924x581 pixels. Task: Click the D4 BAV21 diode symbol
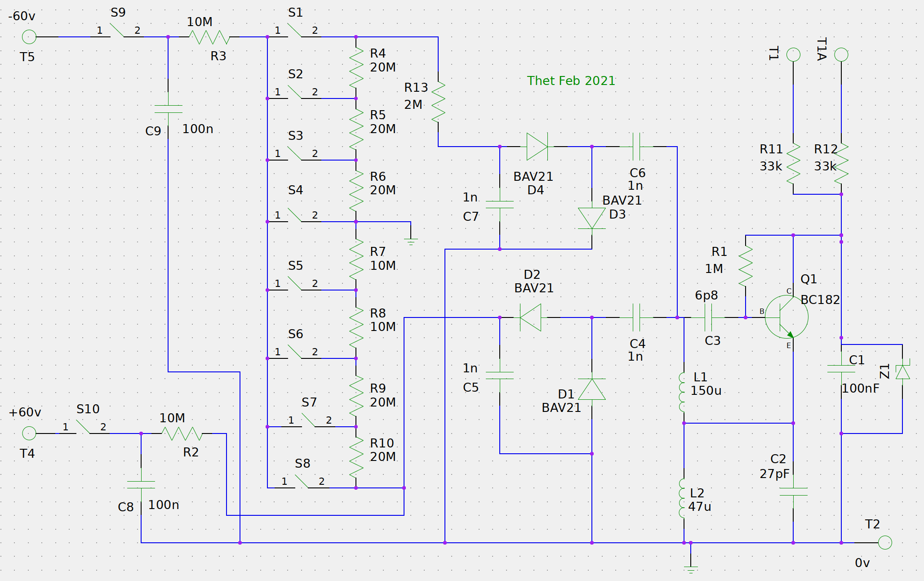537,147
